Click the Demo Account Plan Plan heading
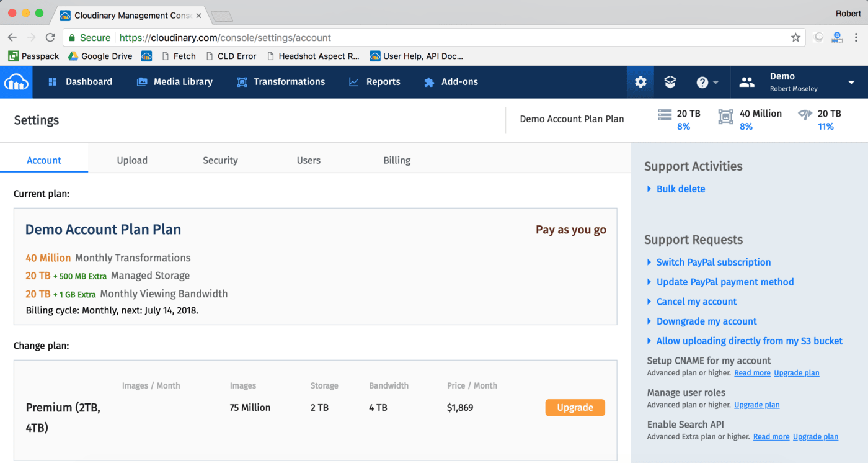868x463 pixels. (x=103, y=229)
